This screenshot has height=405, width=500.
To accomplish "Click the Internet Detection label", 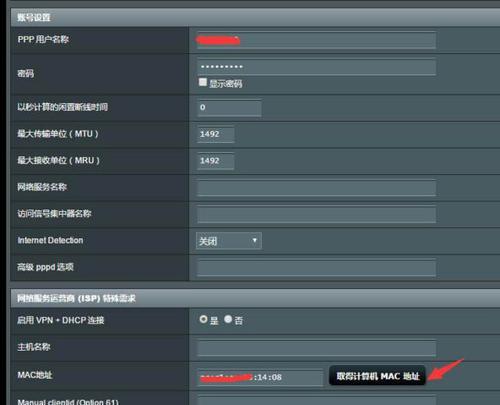I will click(50, 240).
